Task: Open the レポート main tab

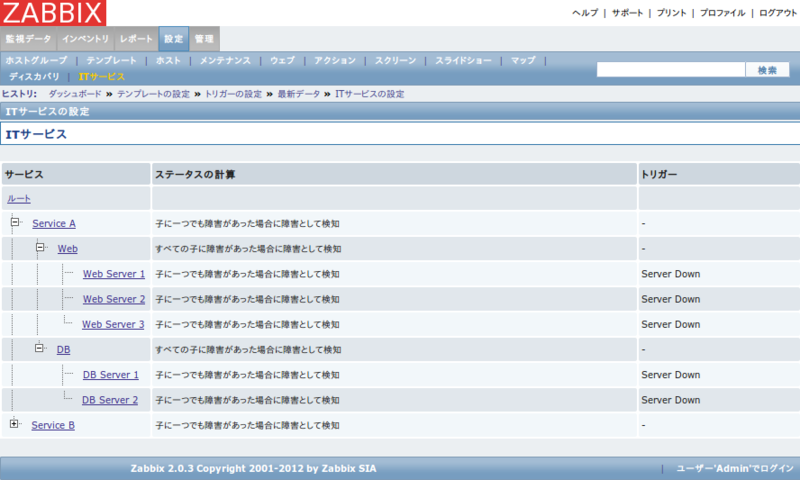Action: 136,39
